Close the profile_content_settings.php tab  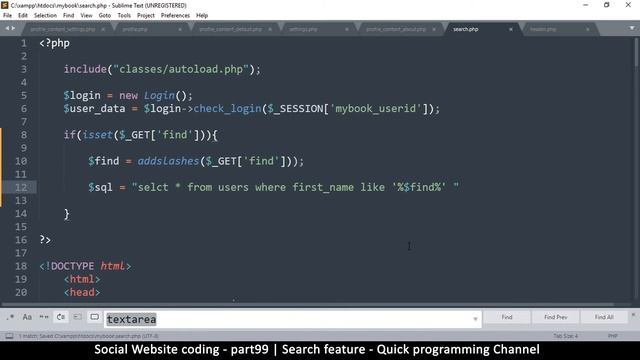pyautogui.click(x=103, y=29)
